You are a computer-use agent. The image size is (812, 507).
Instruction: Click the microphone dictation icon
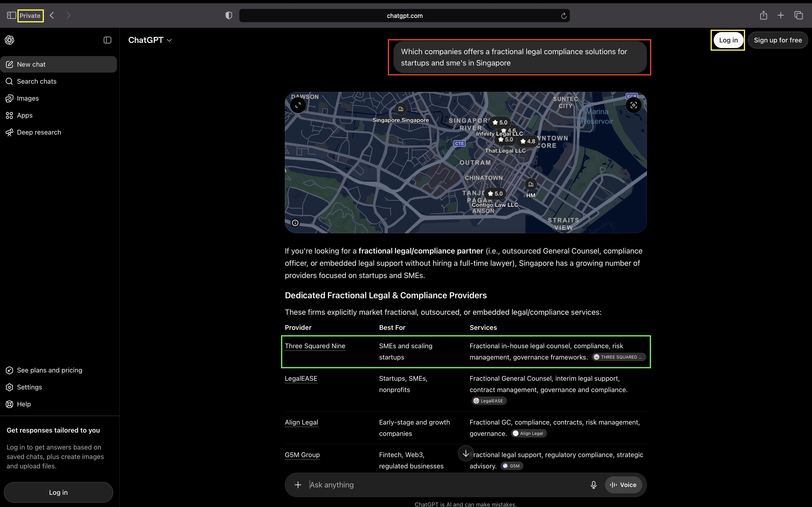tap(593, 485)
